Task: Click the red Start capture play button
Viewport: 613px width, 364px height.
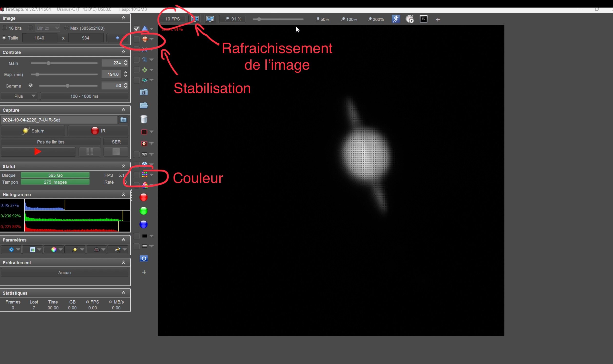Action: pos(38,152)
